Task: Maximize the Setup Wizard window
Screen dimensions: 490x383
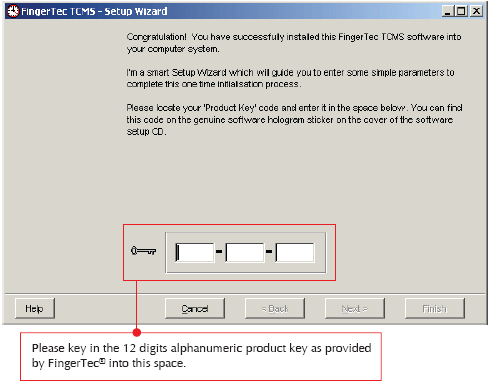Action: (462, 11)
